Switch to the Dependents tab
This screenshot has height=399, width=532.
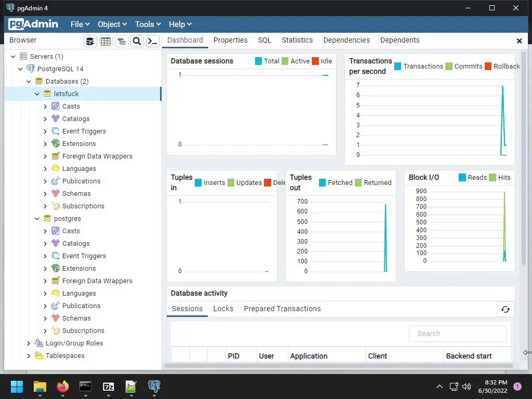click(400, 40)
